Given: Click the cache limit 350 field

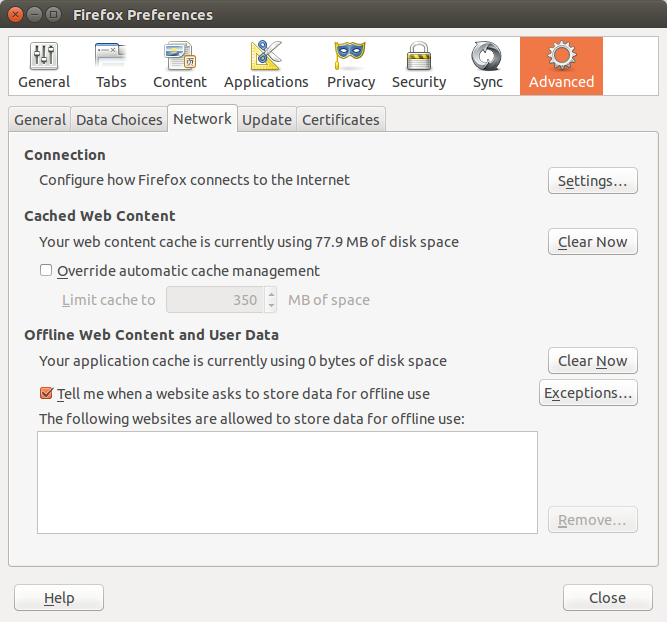Looking at the screenshot, I should (x=215, y=300).
